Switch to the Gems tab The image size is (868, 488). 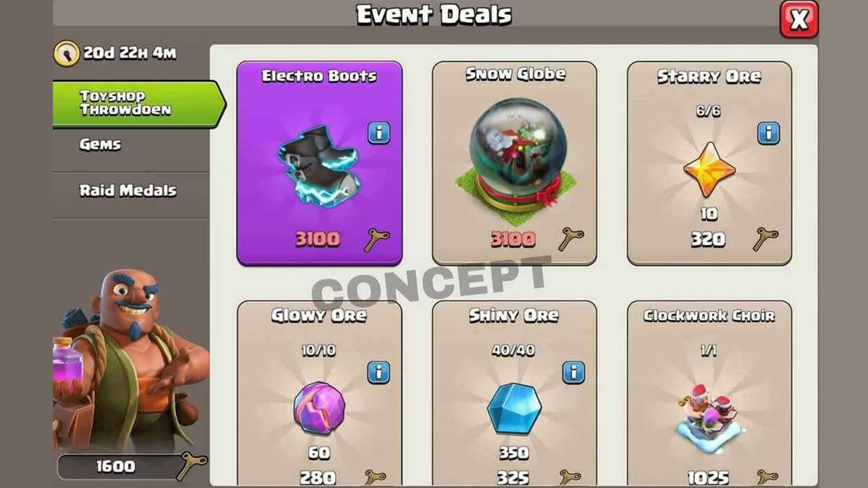131,145
